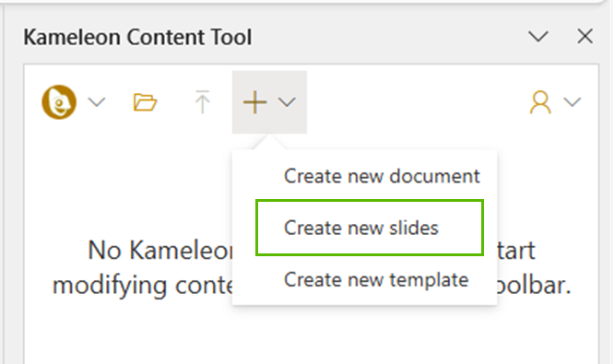Open the task pane options chevron
This screenshot has width=614, height=364.
(538, 37)
